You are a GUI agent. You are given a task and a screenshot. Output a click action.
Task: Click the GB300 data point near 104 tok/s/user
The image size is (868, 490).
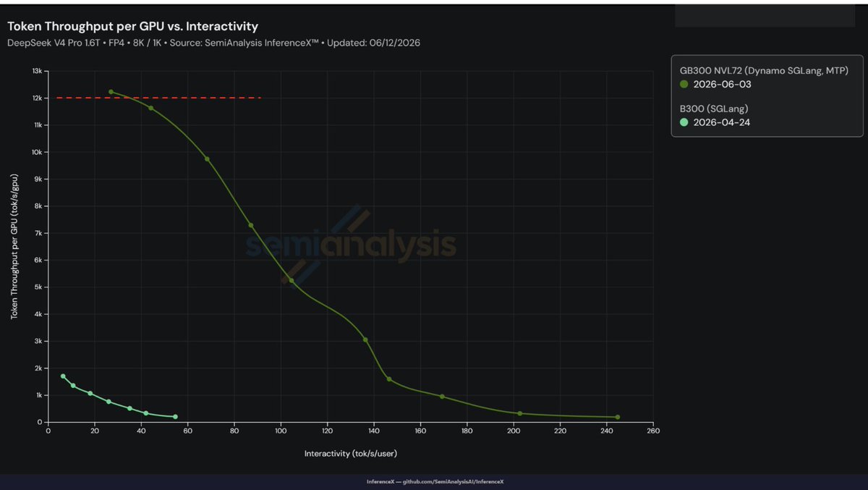coord(292,281)
